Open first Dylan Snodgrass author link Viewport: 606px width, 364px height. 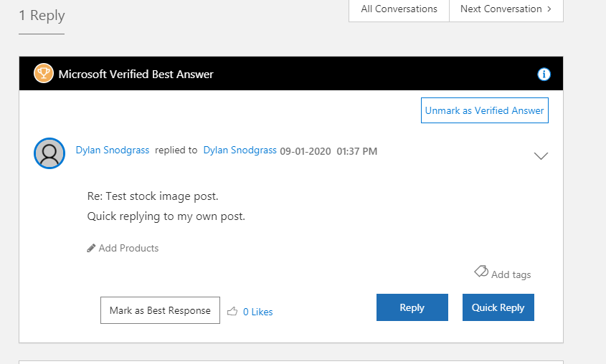(113, 150)
